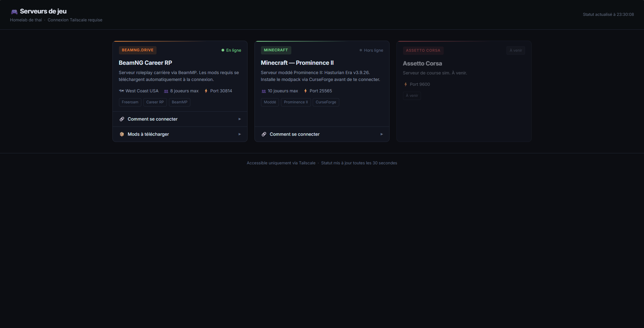Select the BeamMP tag
The height and width of the screenshot is (328, 644).
[x=180, y=102]
